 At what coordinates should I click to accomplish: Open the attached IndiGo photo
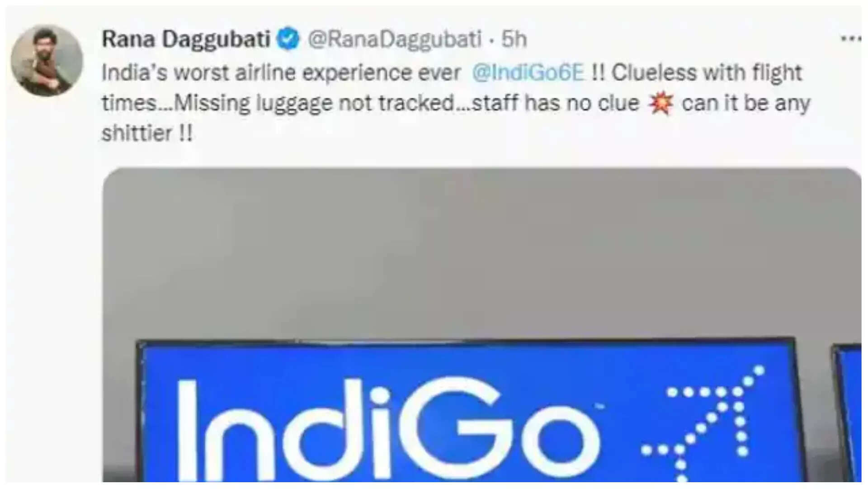pos(482,325)
